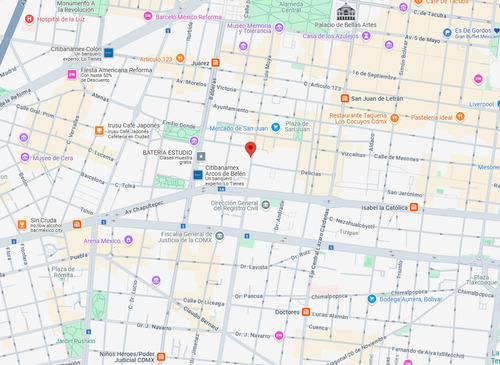Select the Citibanamex Arcos de Belén bank icon
This screenshot has width=500, height=365.
point(198,175)
